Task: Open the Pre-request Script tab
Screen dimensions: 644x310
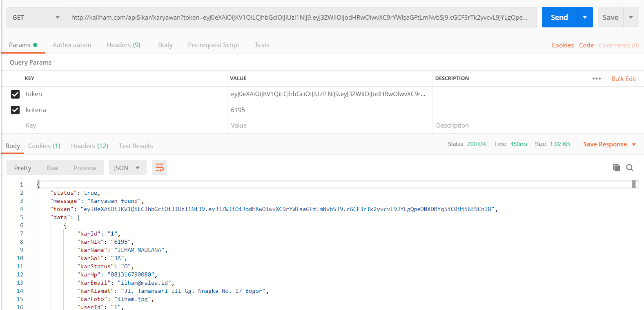Action: tap(214, 45)
